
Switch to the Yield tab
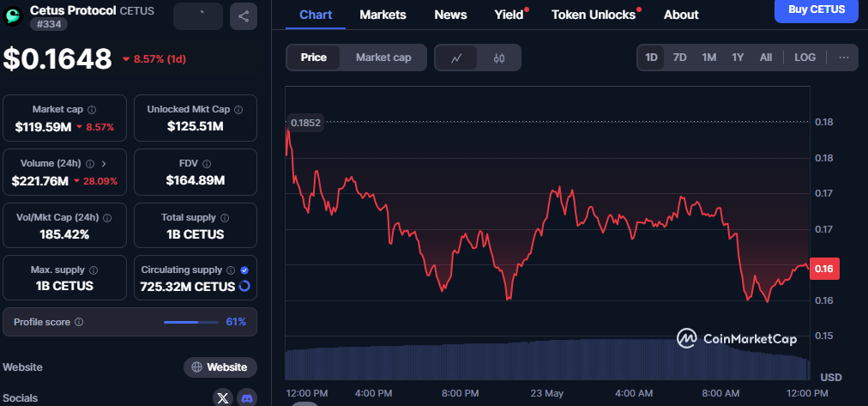pyautogui.click(x=509, y=15)
